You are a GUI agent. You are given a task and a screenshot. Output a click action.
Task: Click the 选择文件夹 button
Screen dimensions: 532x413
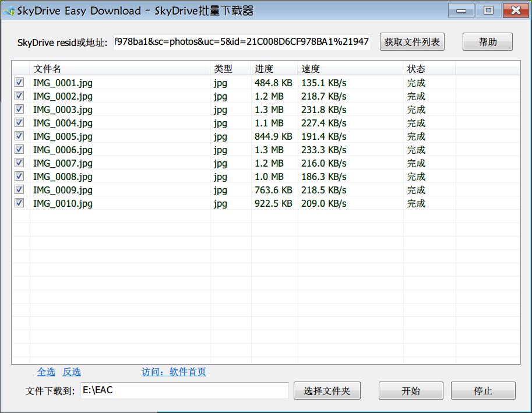(327, 391)
